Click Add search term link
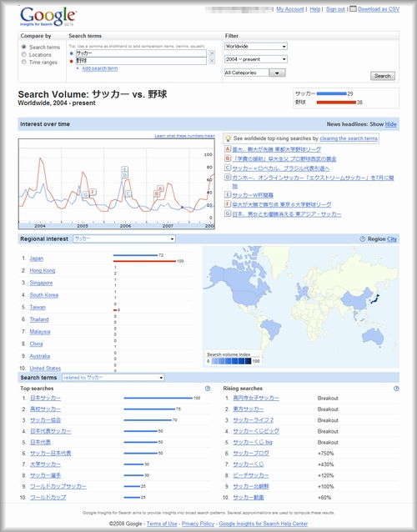Image resolution: width=417 pixels, height=532 pixels. [100, 68]
